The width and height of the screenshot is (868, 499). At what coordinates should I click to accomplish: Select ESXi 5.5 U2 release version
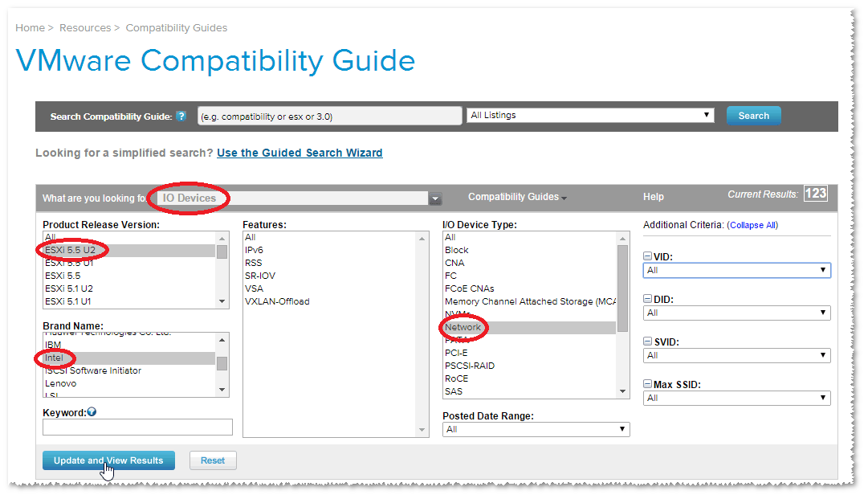(x=129, y=251)
